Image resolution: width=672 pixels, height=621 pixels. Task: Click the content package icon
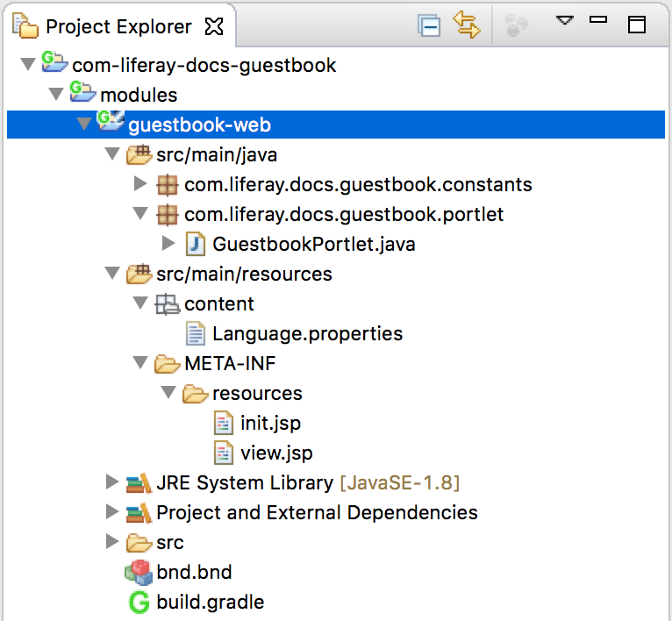(168, 304)
